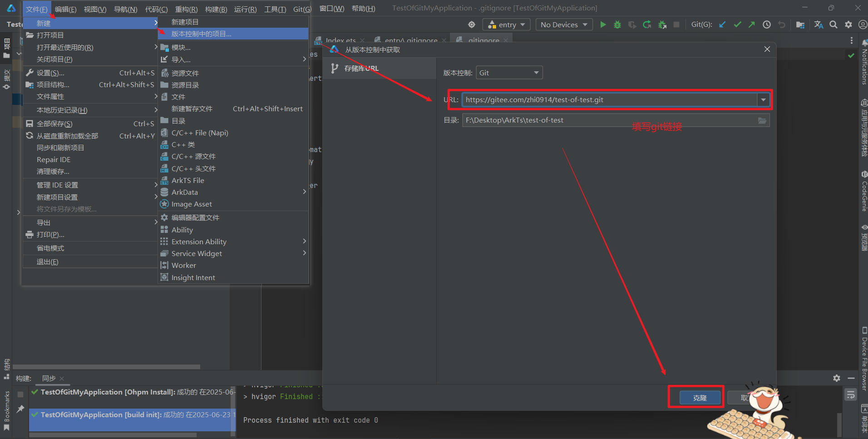868x439 pixels.
Task: Select Repair IDE menu item
Action: click(90, 159)
